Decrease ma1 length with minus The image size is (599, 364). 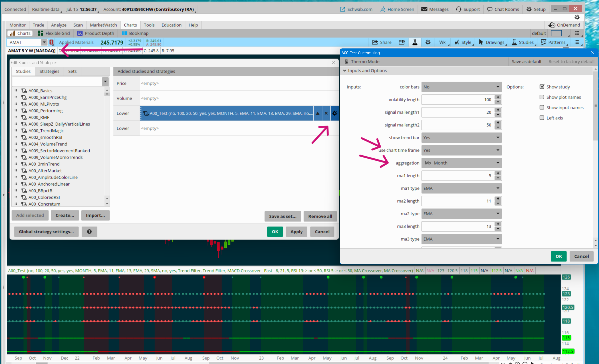498,178
